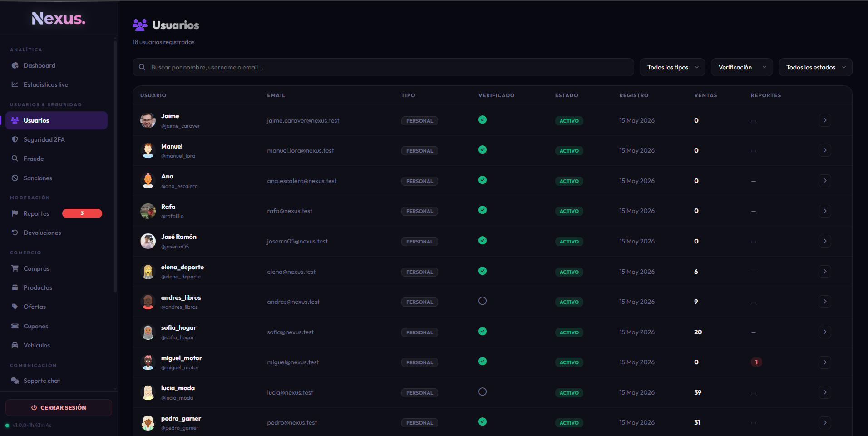Click the Reportes flag icon

15,213
